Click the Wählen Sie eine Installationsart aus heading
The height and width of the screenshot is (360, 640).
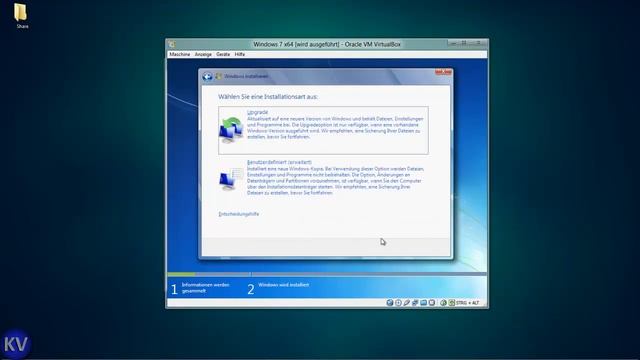click(268, 97)
